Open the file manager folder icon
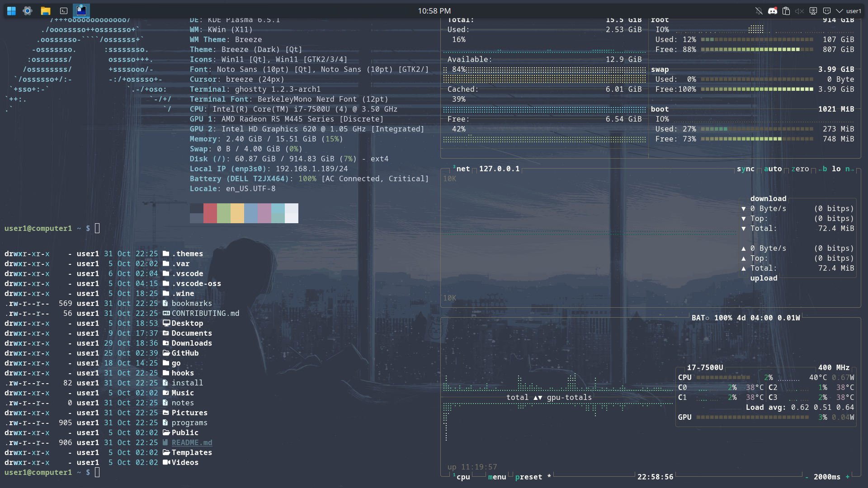 pyautogui.click(x=45, y=11)
